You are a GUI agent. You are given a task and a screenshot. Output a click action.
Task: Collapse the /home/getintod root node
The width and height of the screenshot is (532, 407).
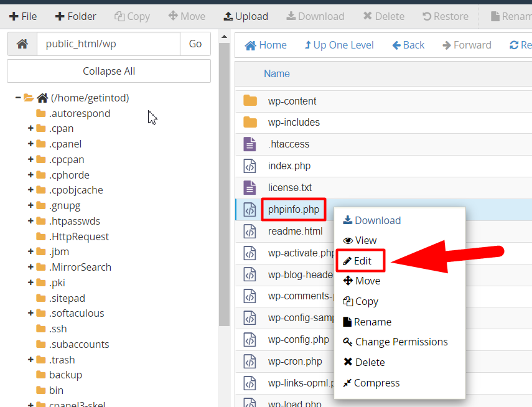[x=18, y=98]
